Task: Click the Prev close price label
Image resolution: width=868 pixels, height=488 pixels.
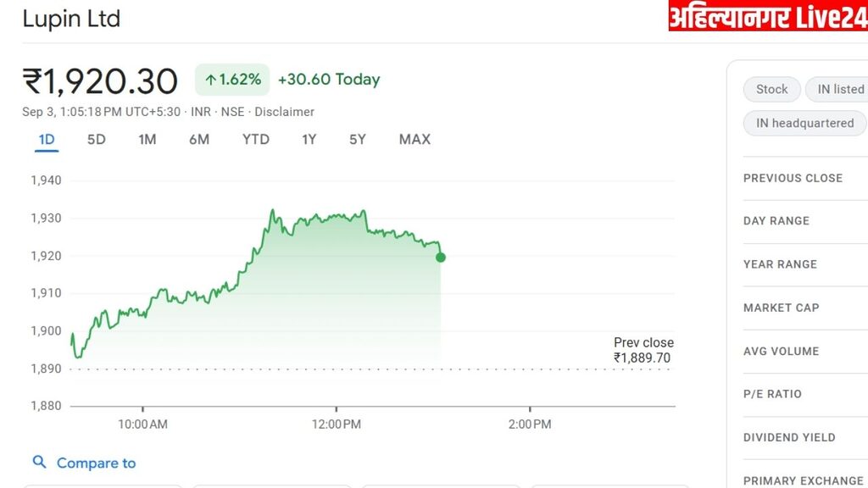Action: click(x=643, y=350)
